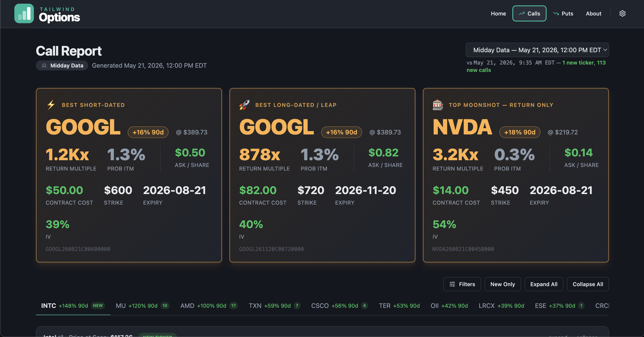Expand All ticker sections
This screenshot has width=644, height=337.
point(544,284)
